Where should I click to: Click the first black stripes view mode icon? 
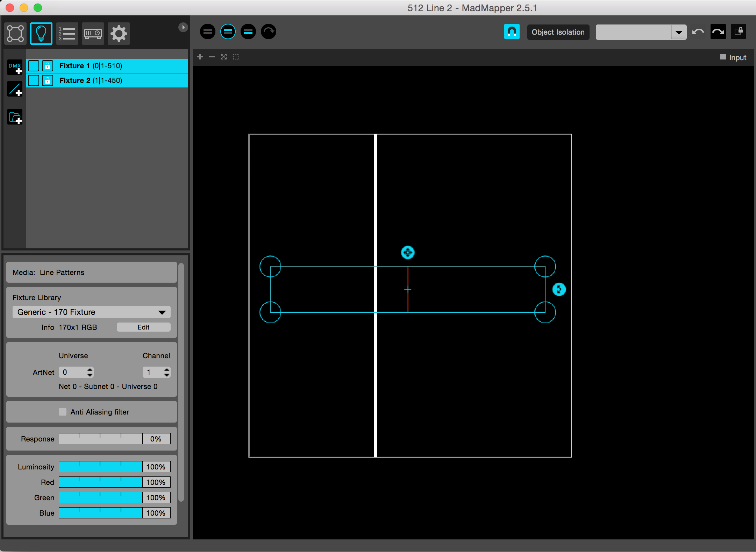coord(208,32)
